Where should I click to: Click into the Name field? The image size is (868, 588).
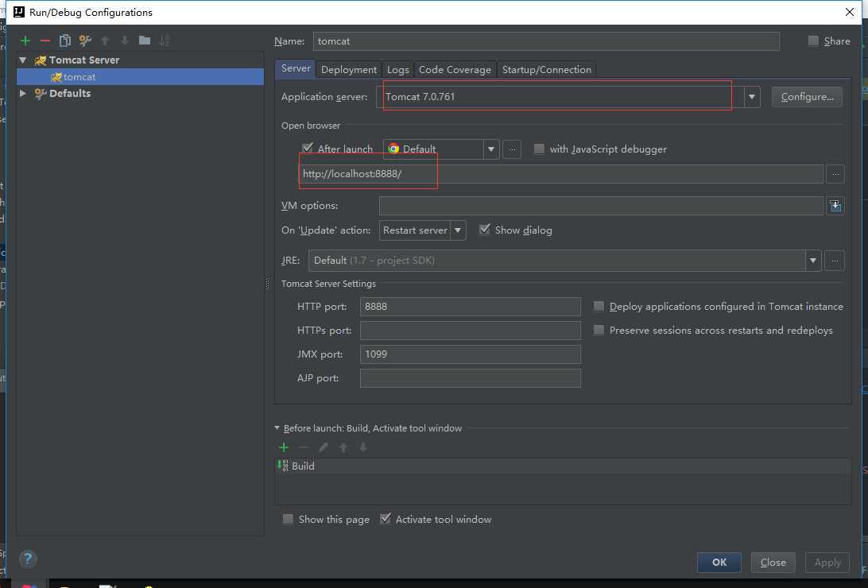click(546, 41)
